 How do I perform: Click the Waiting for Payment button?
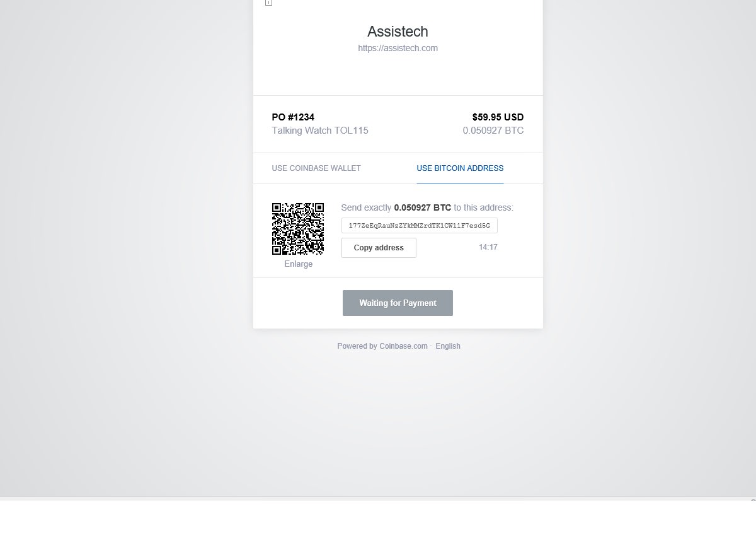tap(398, 303)
